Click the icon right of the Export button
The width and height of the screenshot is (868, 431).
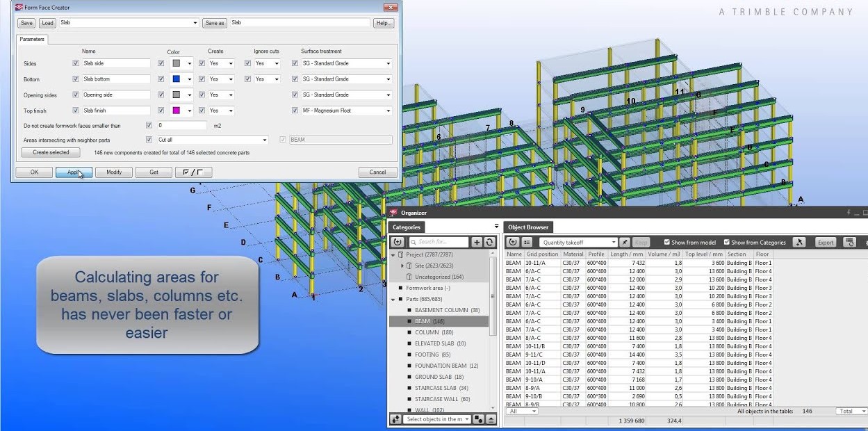849,243
